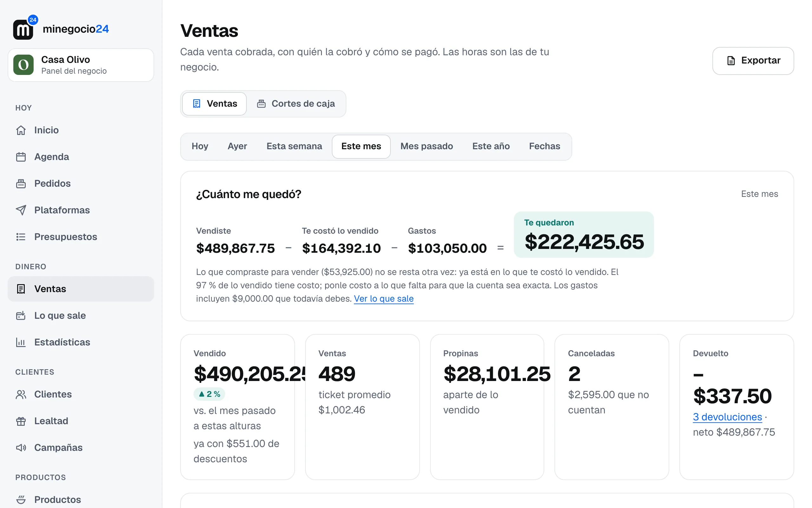The width and height of the screenshot is (812, 508).
Task: Click the Lealtad gift icon
Action: (x=21, y=421)
